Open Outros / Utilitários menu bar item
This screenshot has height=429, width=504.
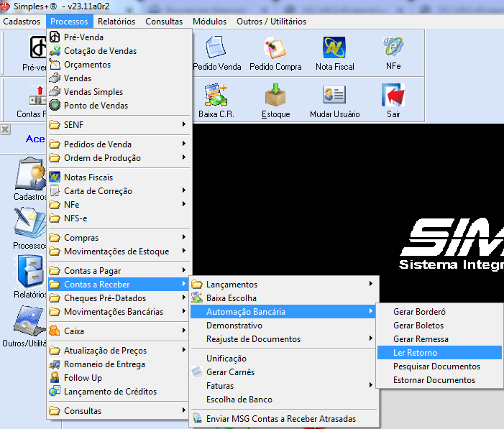[x=271, y=22]
